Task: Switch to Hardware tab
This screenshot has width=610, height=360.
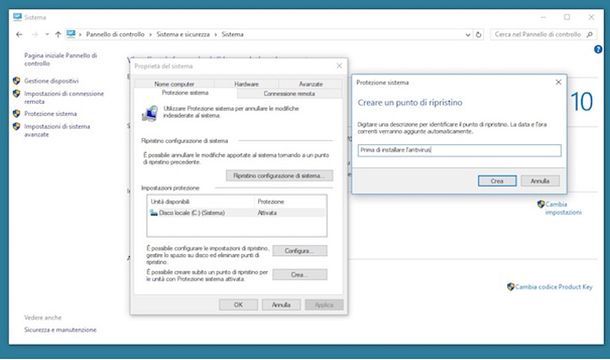Action: (x=246, y=84)
